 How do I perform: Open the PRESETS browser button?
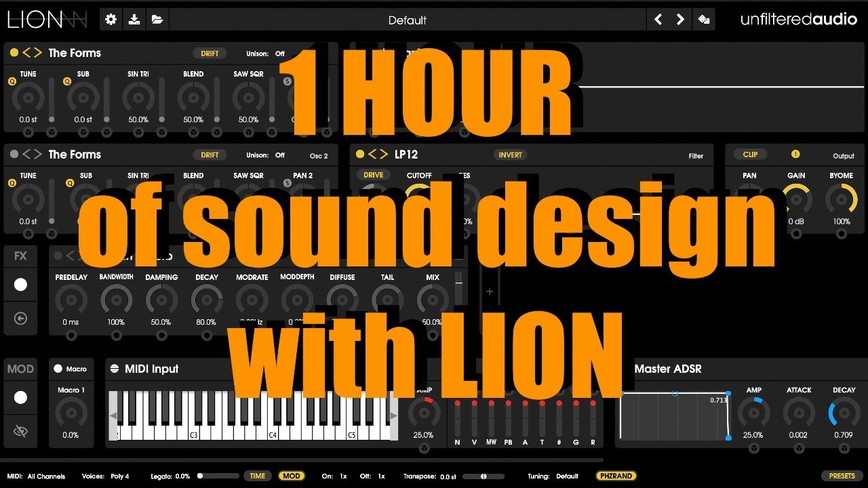click(x=842, y=476)
